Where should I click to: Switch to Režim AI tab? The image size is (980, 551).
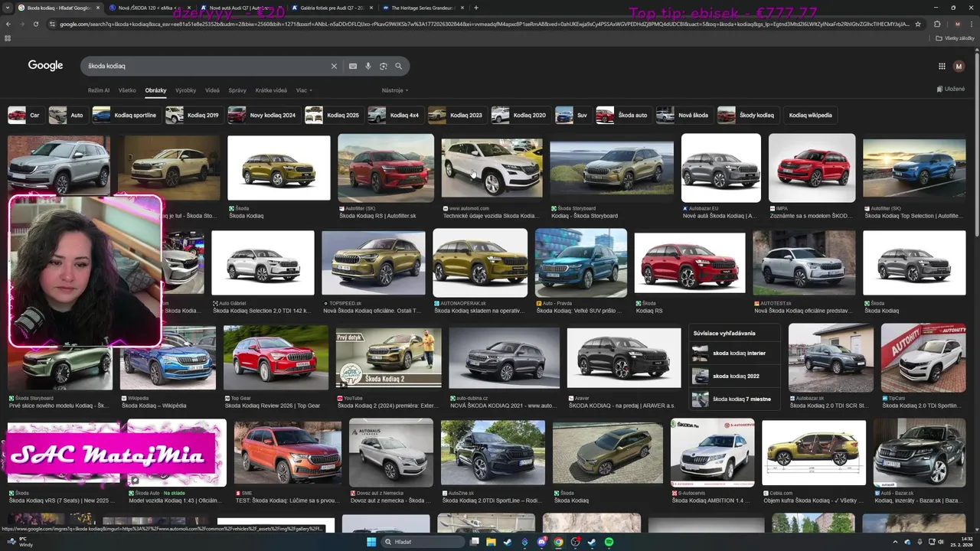(99, 90)
